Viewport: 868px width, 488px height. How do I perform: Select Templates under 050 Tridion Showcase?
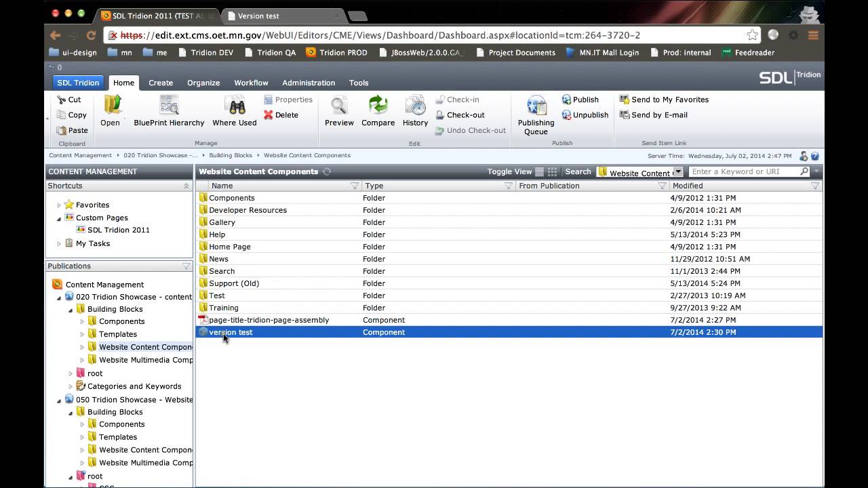[x=117, y=437]
